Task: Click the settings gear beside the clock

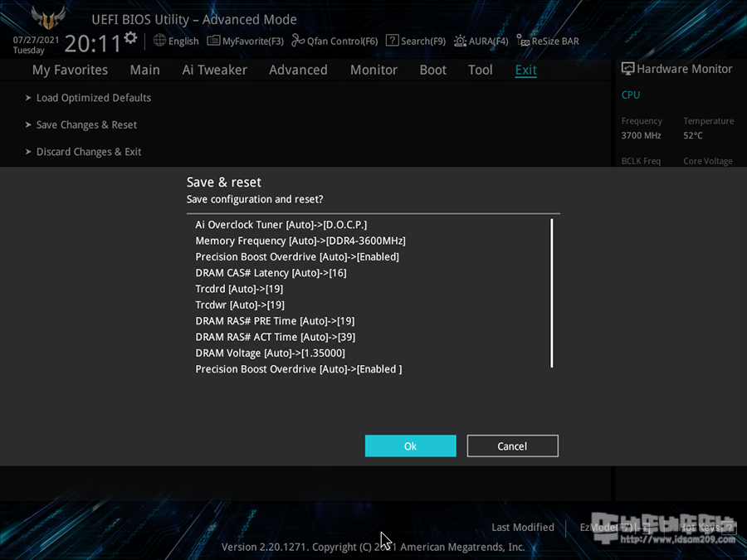Action: point(130,37)
